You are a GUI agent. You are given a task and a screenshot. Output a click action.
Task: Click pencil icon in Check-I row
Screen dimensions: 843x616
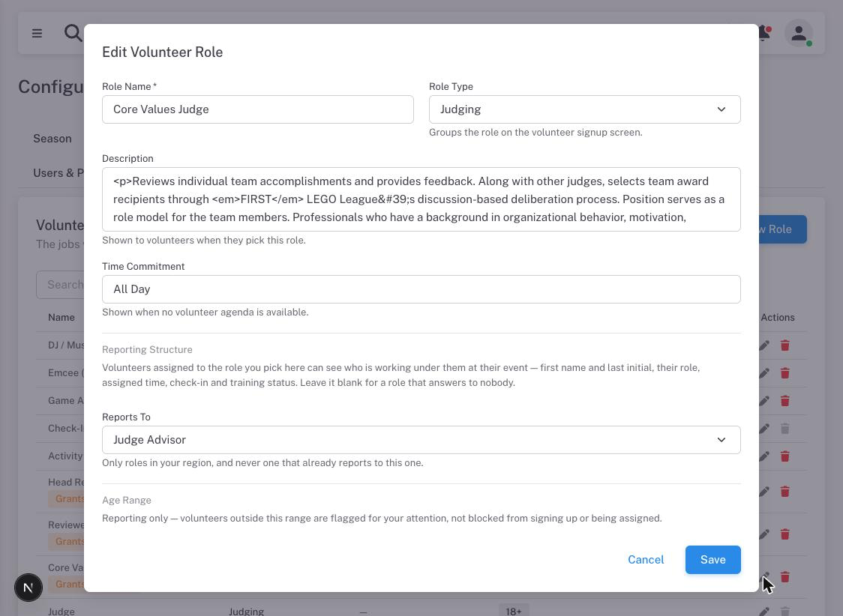[x=764, y=429]
